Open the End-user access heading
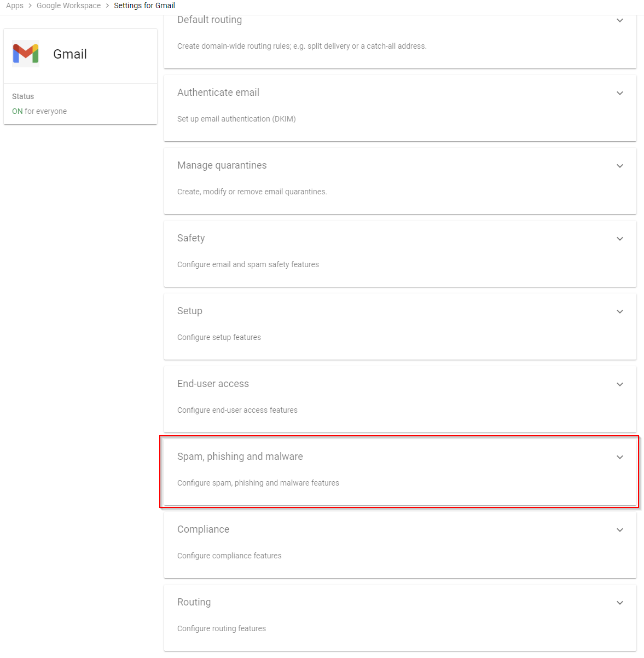 click(x=213, y=384)
